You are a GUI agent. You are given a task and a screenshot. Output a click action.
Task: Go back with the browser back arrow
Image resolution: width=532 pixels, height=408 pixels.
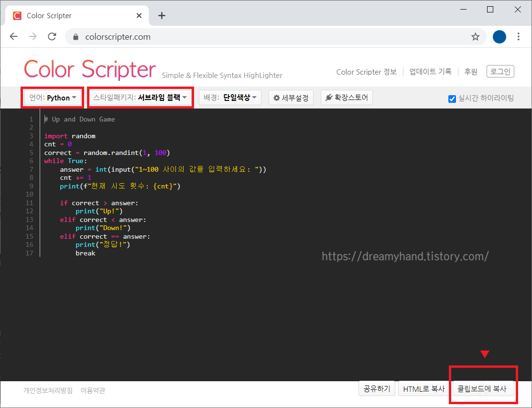[x=13, y=37]
